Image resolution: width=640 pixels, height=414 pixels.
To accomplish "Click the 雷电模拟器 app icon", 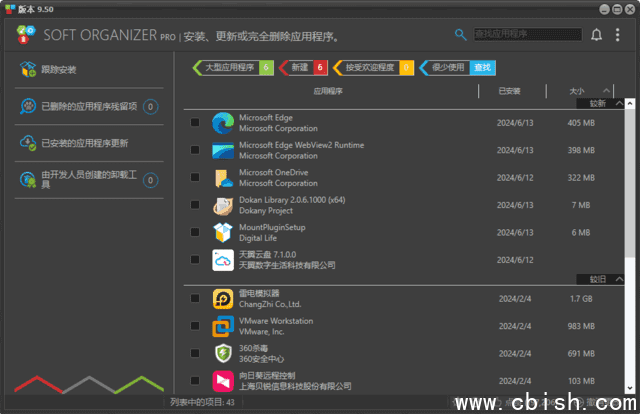I will click(x=222, y=298).
